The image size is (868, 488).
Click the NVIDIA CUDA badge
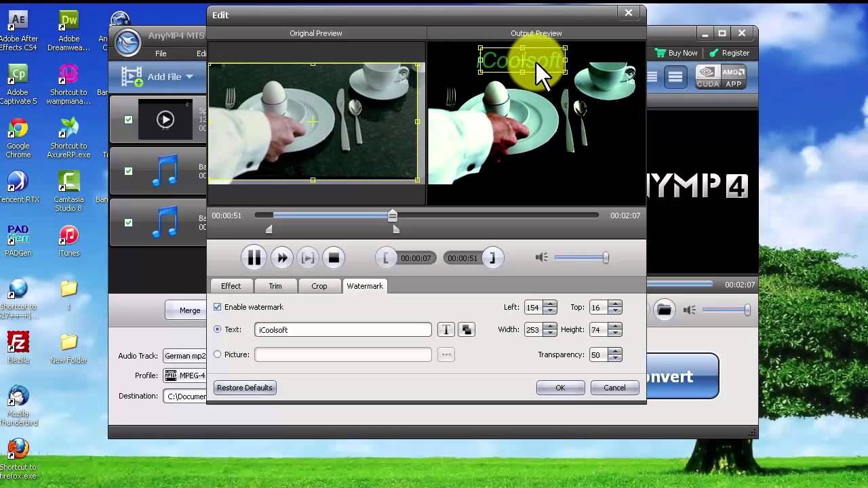[707, 77]
